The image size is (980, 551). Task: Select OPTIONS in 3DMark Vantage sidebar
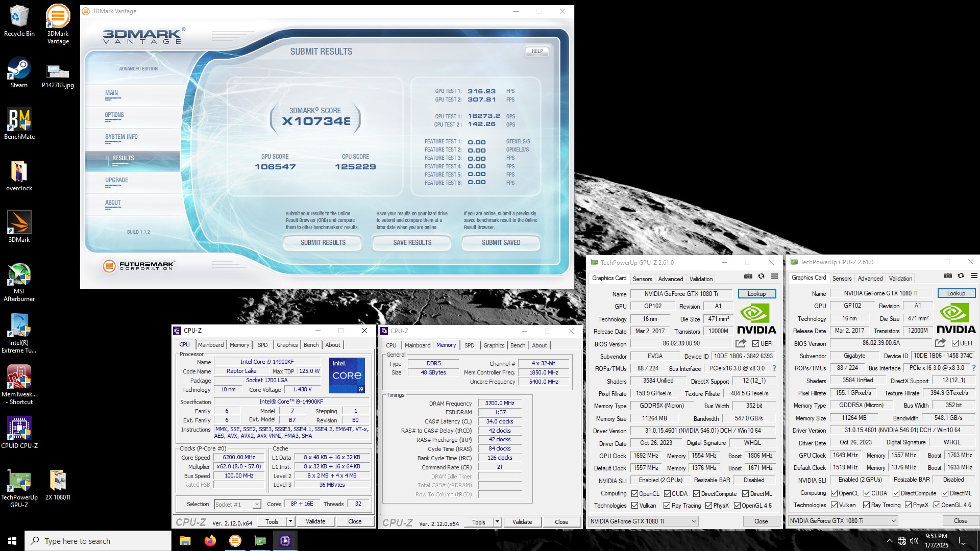pos(114,115)
